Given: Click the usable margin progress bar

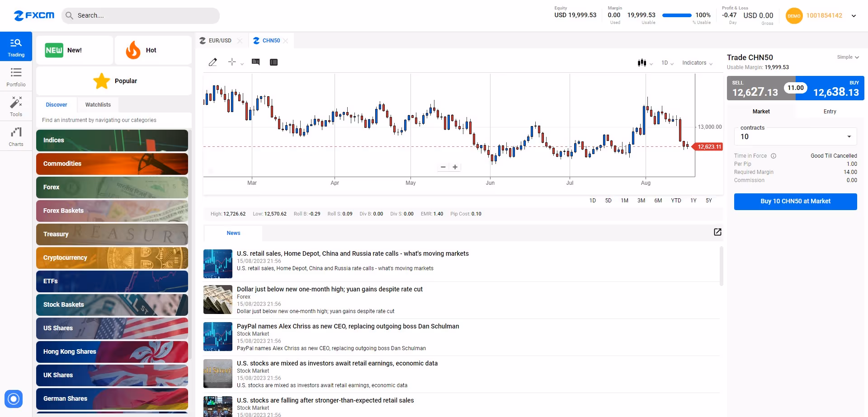Looking at the screenshot, I should [677, 15].
